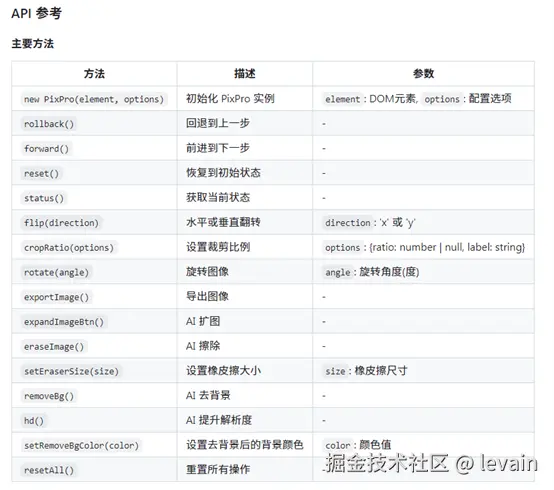554x490 pixels.
Task: Click description '水平或垂直翻转'
Action: click(223, 222)
